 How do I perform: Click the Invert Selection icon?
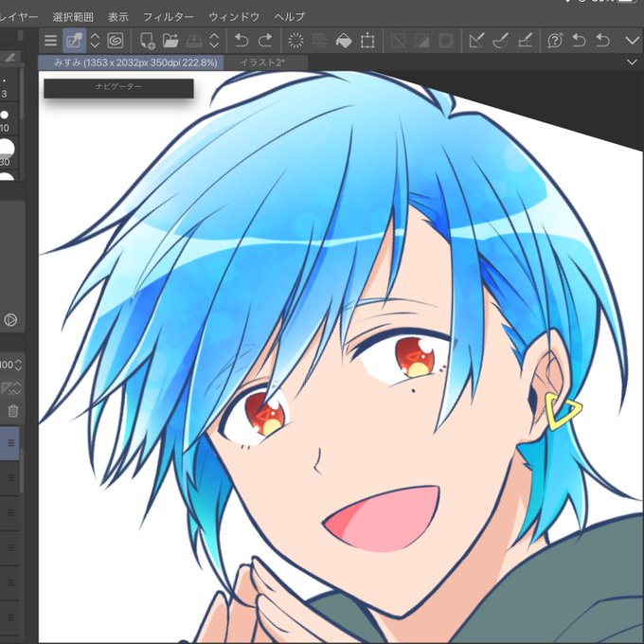click(x=421, y=40)
